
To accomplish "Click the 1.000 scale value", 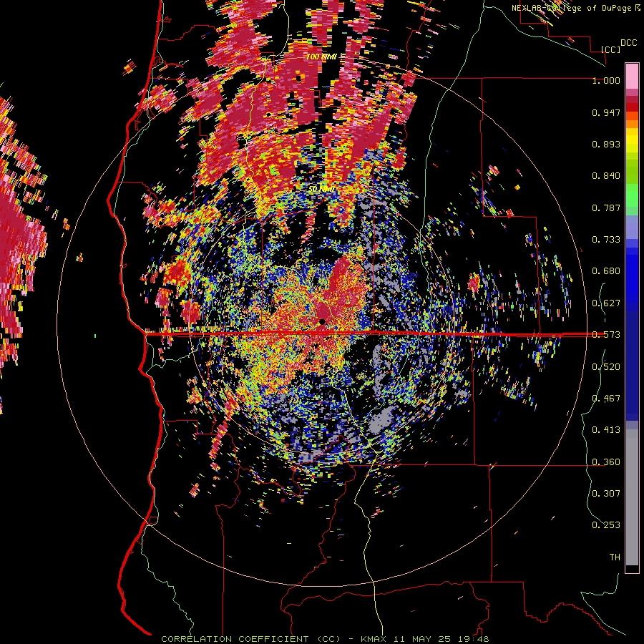I will tap(606, 80).
